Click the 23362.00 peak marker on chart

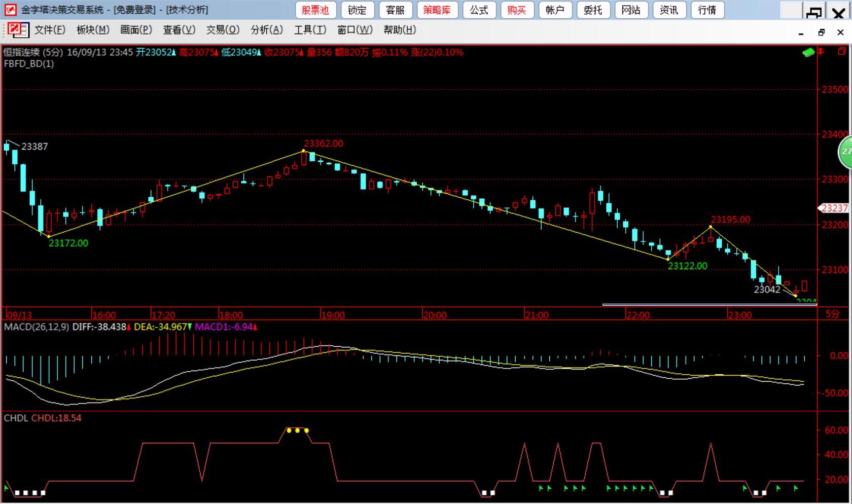click(x=323, y=143)
